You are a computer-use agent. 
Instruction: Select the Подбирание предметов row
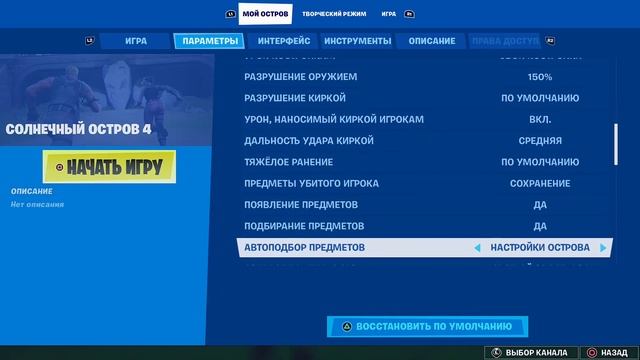coord(424,226)
